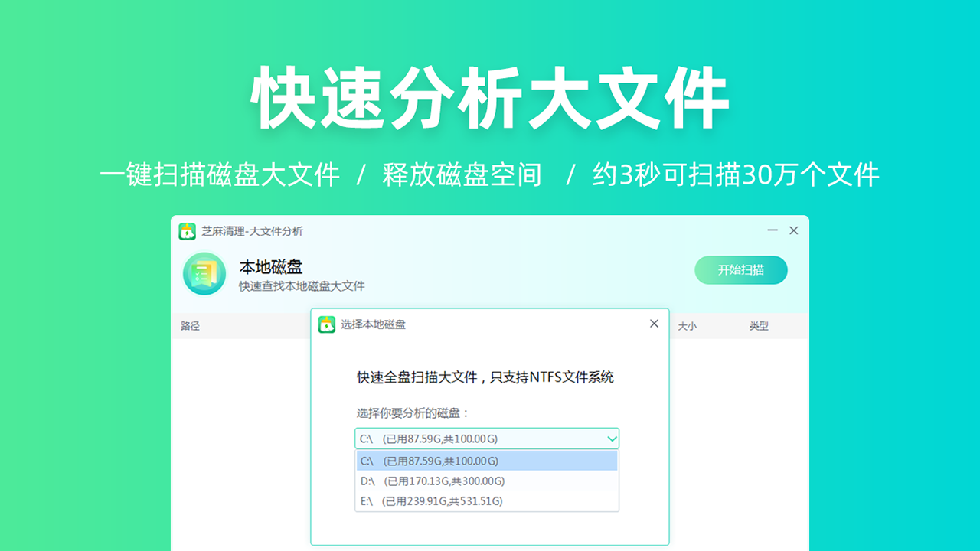Click the 开始扫描 button
This screenshot has height=551, width=980.
(740, 270)
